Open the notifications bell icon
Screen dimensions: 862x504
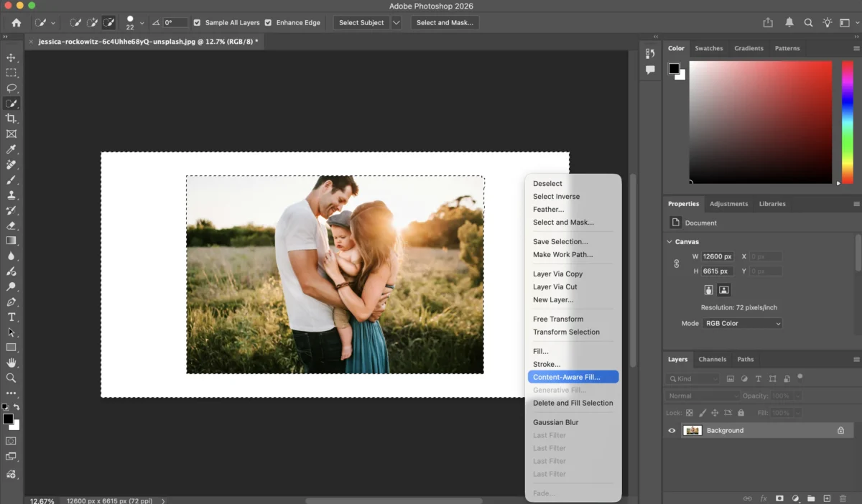789,22
